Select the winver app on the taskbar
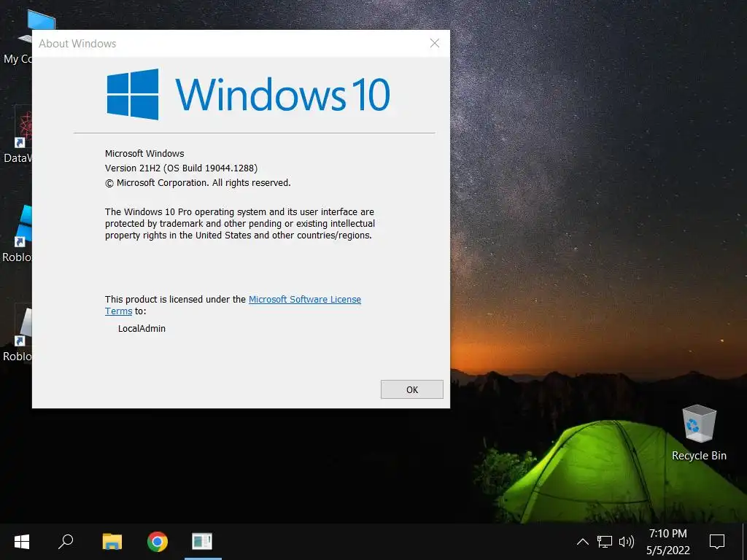This screenshot has width=747, height=560. click(203, 542)
